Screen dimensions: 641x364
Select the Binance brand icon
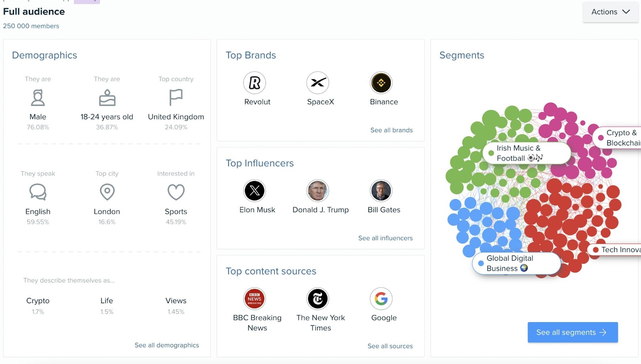coord(381,82)
